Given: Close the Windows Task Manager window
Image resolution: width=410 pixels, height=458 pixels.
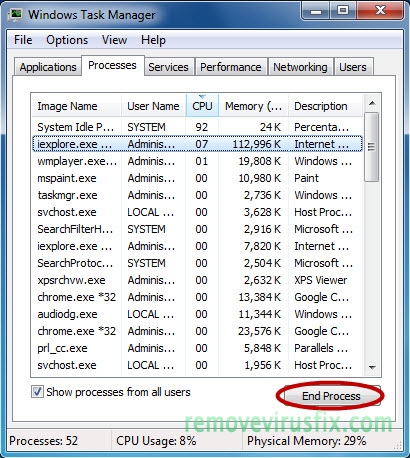Looking at the screenshot, I should pos(380,11).
